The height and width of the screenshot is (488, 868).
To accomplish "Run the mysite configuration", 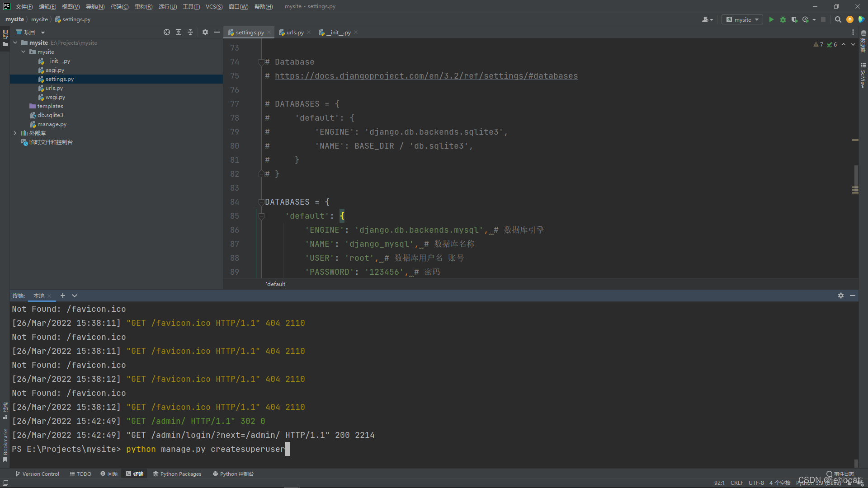I will click(771, 19).
